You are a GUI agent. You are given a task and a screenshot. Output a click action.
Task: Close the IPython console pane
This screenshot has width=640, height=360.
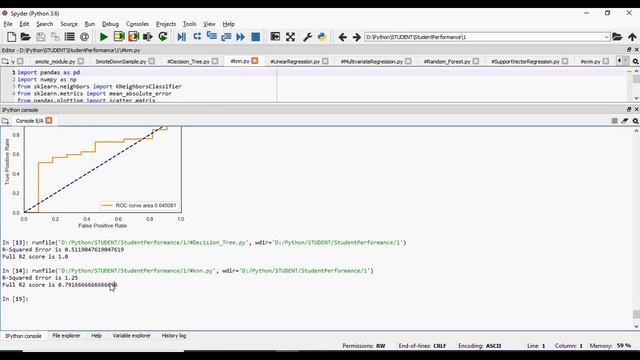pyautogui.click(x=636, y=109)
